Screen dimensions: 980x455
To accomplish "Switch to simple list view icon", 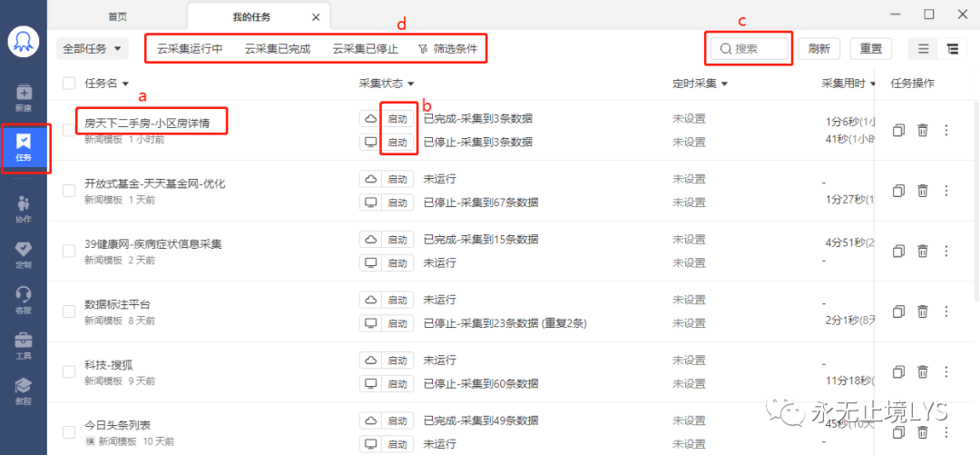I will pos(923,49).
